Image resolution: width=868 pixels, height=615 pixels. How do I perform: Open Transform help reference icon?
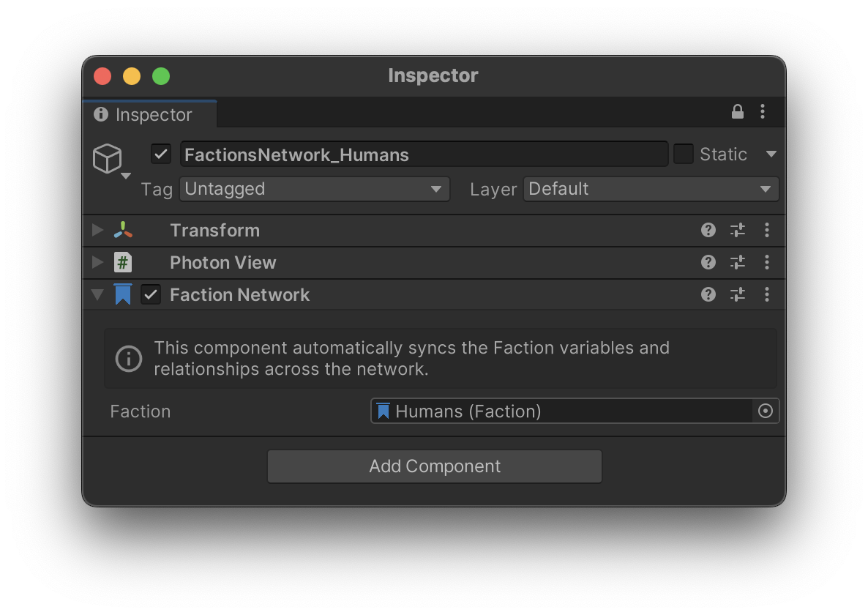click(x=708, y=231)
